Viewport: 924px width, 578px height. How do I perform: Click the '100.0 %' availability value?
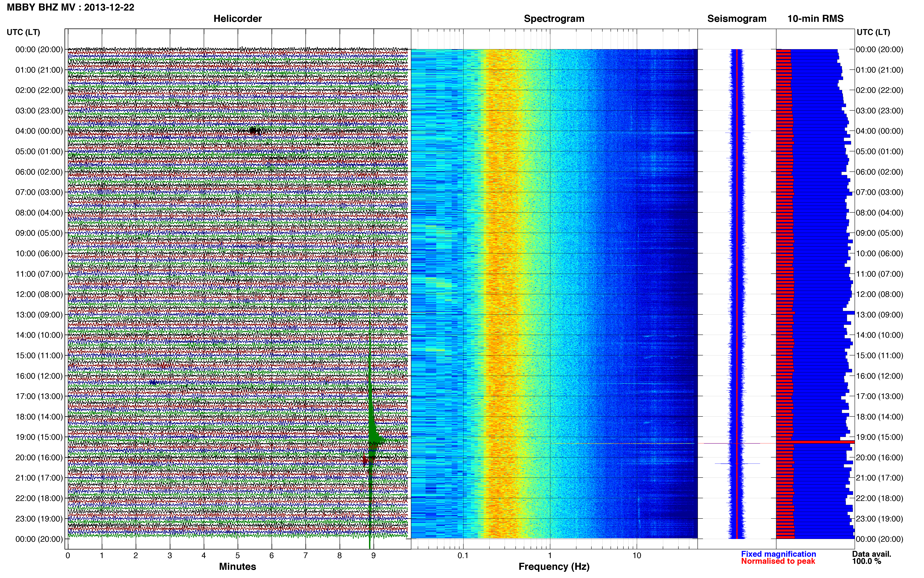pos(867,561)
